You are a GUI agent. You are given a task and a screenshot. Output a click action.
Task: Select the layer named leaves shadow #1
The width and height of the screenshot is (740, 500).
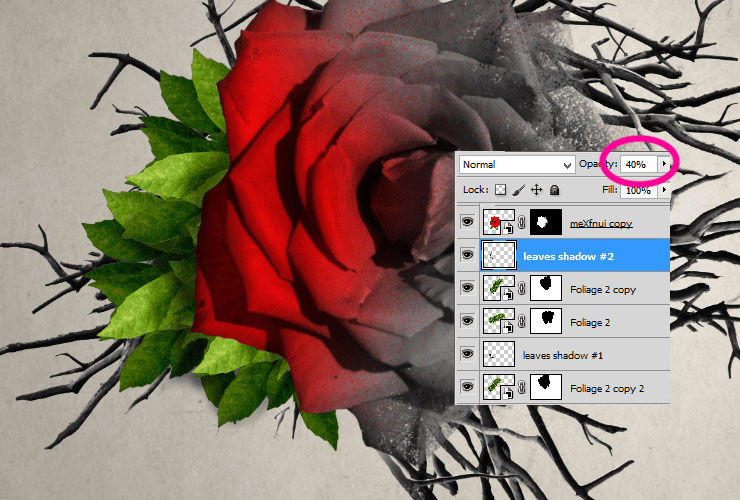tap(563, 356)
